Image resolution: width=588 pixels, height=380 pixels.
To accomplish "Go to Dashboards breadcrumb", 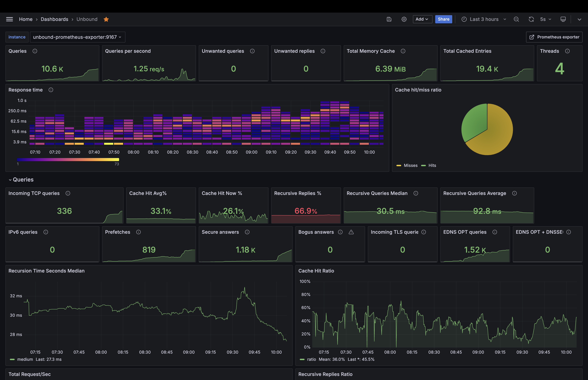I will [54, 19].
